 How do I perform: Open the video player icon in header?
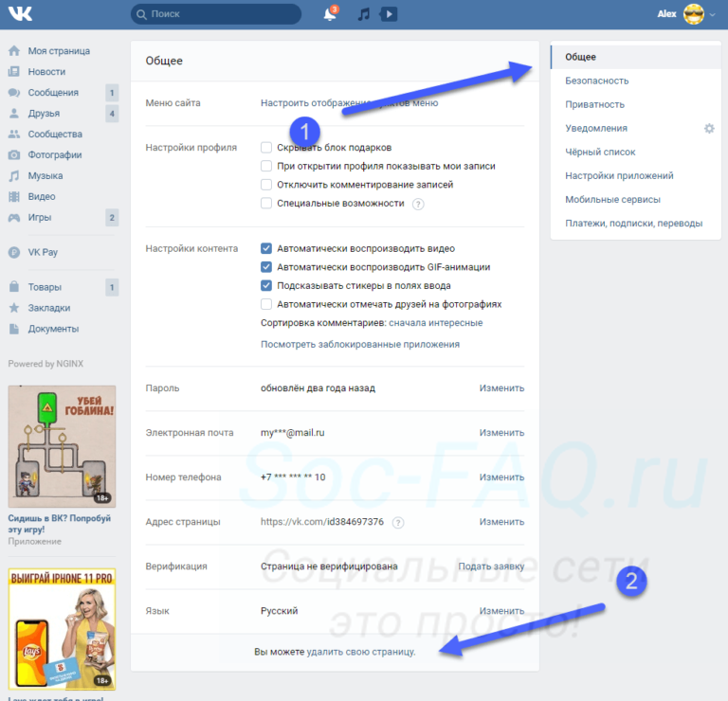389,14
